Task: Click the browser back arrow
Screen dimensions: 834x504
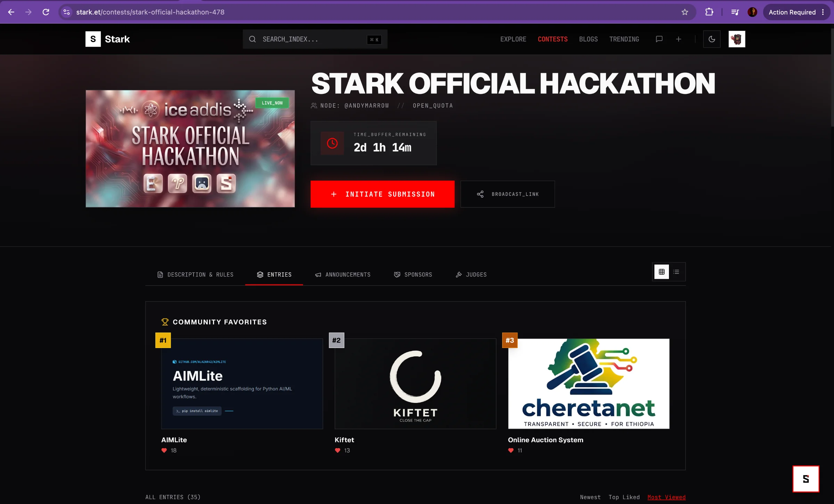Action: 11,12
